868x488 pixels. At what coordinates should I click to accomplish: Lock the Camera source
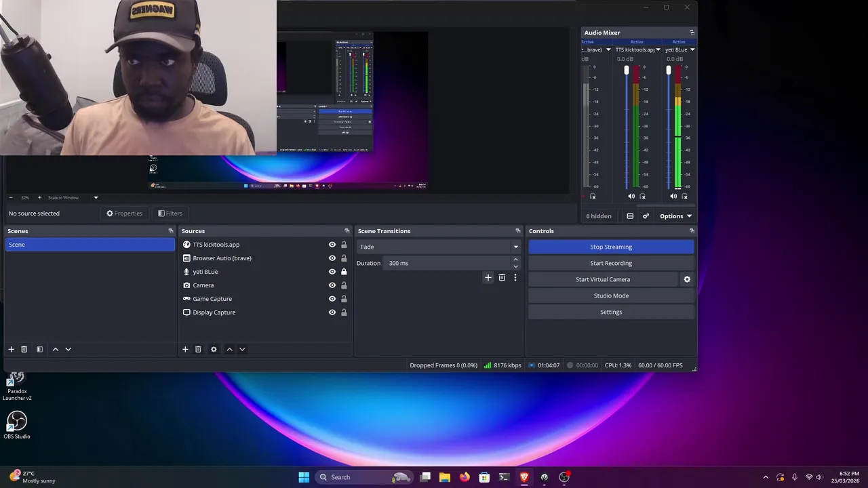pyautogui.click(x=344, y=285)
